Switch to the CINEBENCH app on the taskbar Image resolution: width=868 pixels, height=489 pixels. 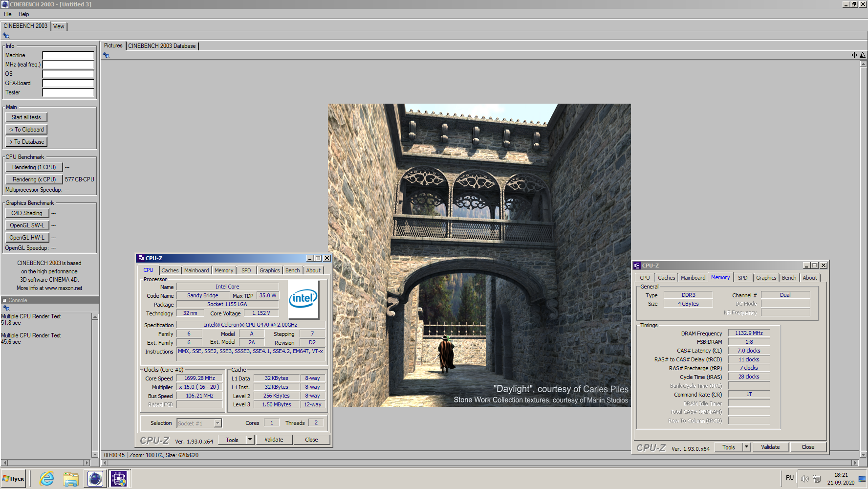pyautogui.click(x=95, y=479)
